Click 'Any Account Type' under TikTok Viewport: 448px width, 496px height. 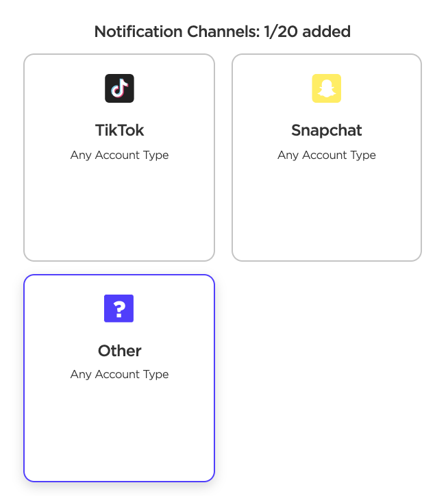tap(119, 155)
